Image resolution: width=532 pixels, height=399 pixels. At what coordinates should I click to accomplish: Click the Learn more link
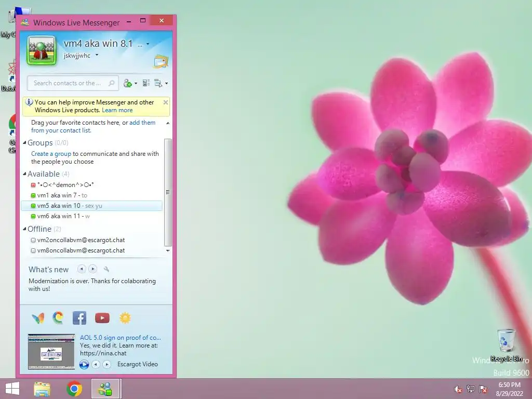tap(117, 110)
